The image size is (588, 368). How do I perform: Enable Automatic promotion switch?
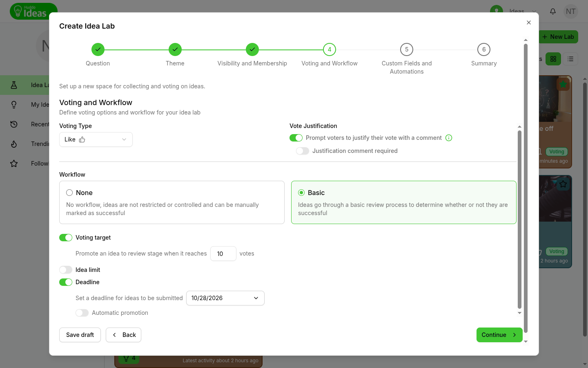pyautogui.click(x=82, y=313)
